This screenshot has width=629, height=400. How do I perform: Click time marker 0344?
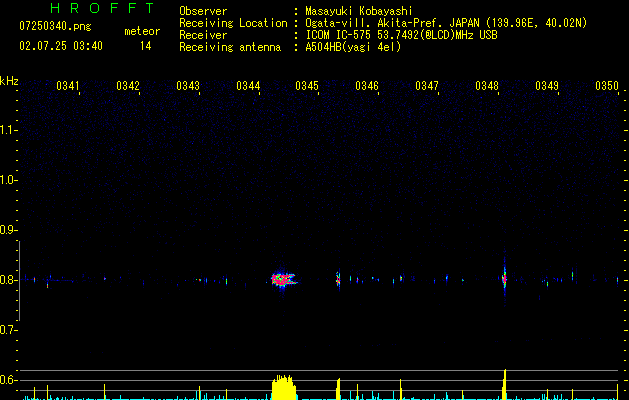[x=248, y=85]
